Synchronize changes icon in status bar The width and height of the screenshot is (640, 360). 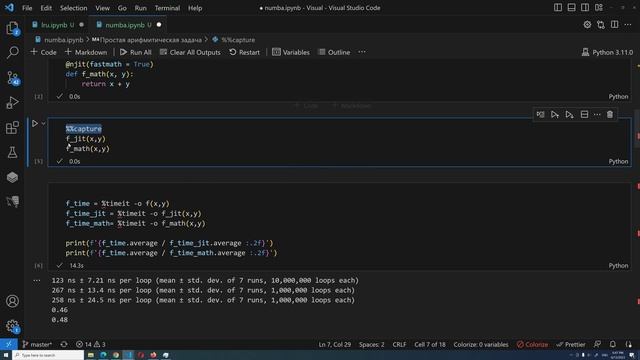[64, 344]
